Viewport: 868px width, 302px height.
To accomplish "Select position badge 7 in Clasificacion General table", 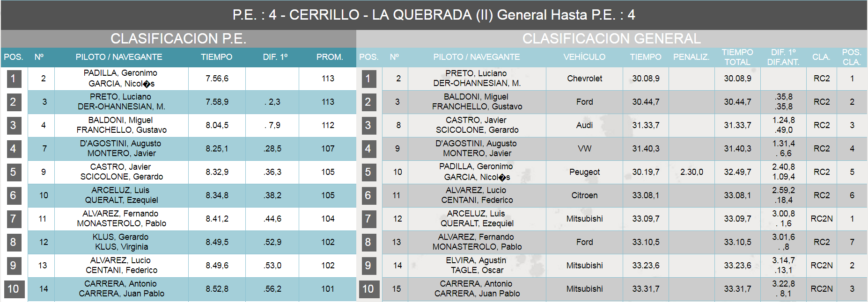I will tap(368, 219).
